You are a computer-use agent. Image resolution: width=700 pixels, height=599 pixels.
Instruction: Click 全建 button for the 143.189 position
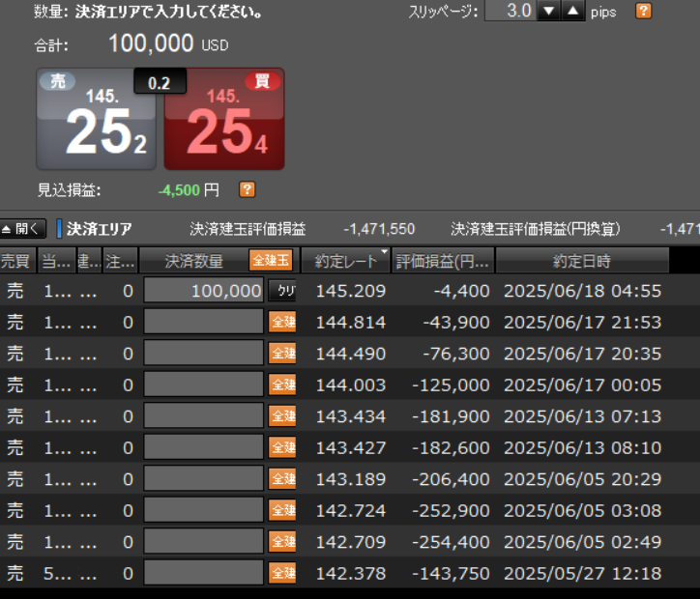coord(281,479)
